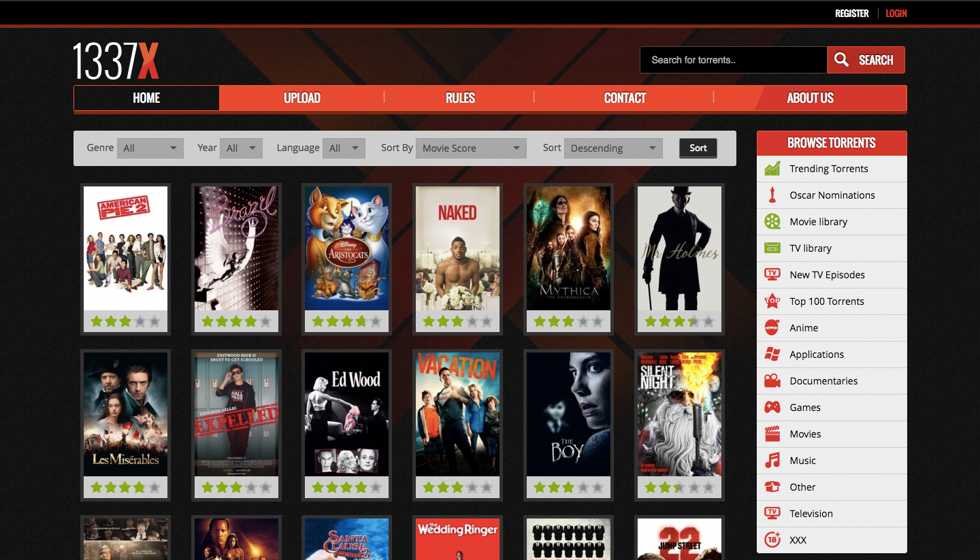Click the REGISTER link
The image size is (980, 560).
point(852,14)
